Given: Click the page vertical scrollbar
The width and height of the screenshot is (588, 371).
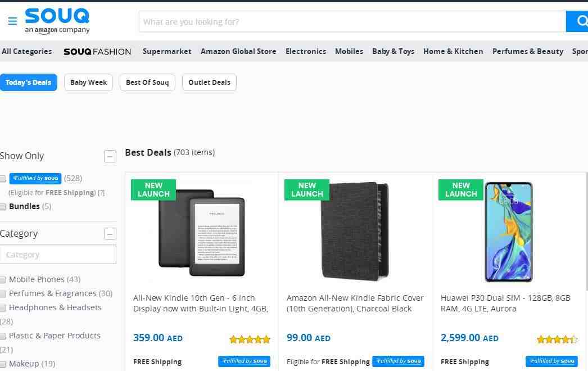Looking at the screenshot, I should (586, 233).
